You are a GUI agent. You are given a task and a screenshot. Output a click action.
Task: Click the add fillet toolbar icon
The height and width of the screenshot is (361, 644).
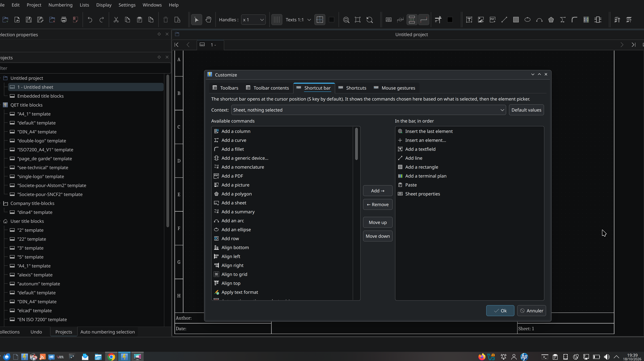click(574, 19)
